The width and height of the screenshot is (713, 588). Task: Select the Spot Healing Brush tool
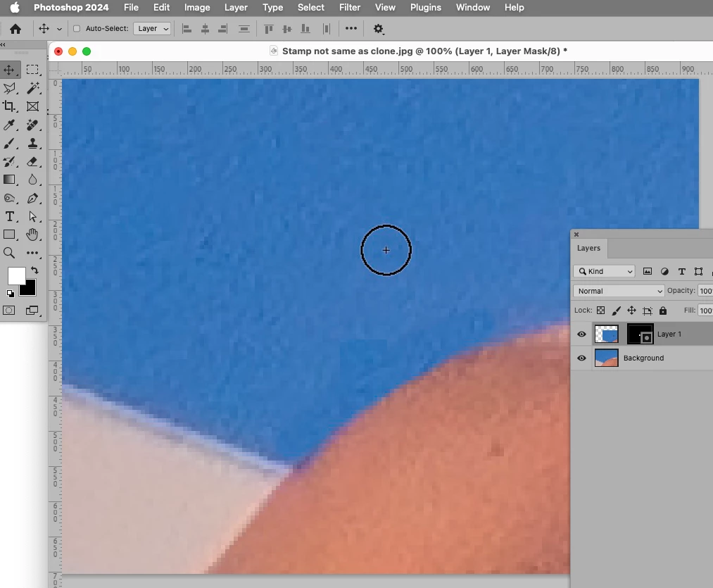click(32, 125)
